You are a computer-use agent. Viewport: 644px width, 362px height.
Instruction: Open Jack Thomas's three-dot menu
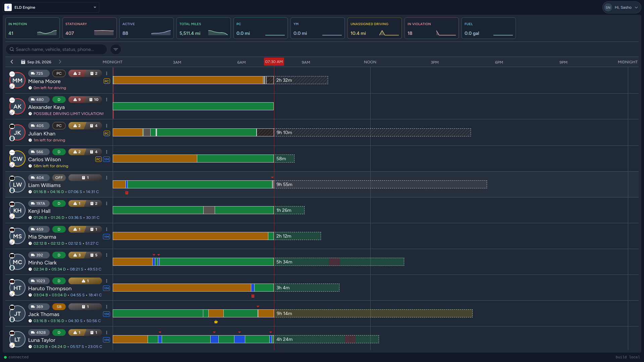[107, 307]
